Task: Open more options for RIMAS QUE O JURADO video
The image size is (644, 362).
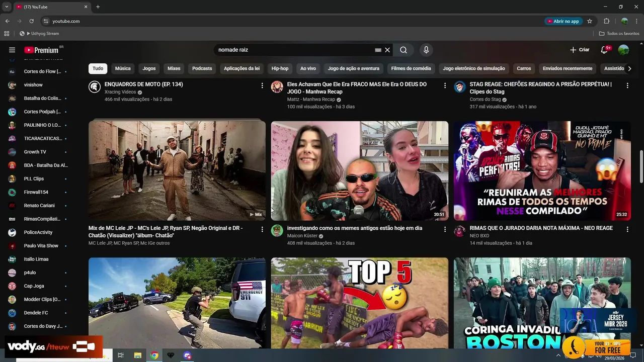Action: pyautogui.click(x=627, y=229)
